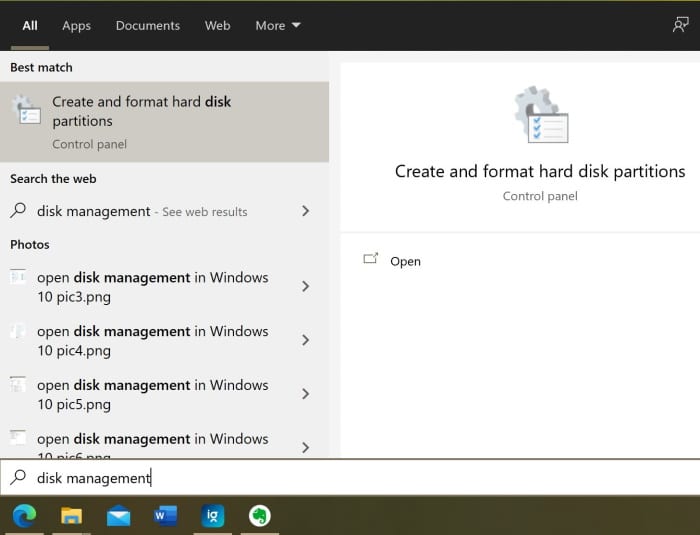Click the Open action icon in preview pane
Viewport: 700px width, 535px height.
tap(371, 259)
